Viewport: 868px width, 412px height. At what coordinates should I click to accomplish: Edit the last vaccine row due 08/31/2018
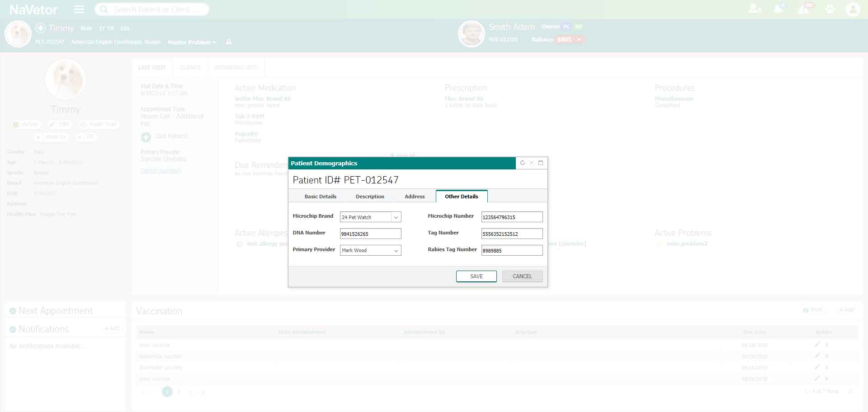point(817,378)
